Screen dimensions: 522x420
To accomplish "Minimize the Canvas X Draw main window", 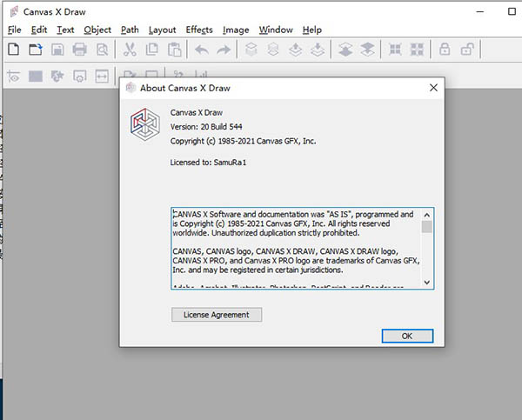I will [x=480, y=11].
